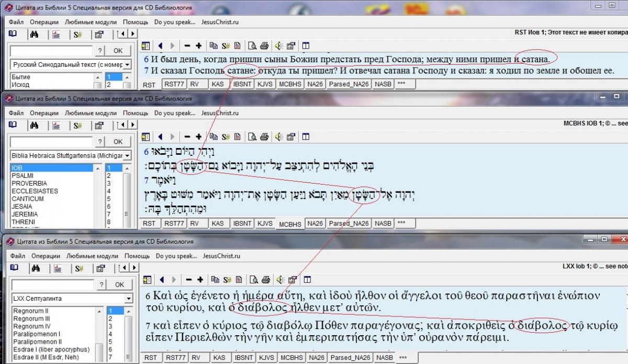Open the Biblia Hebraica Stuttgartensia module dropdown
Screen dimensions: 628x364
point(128,156)
